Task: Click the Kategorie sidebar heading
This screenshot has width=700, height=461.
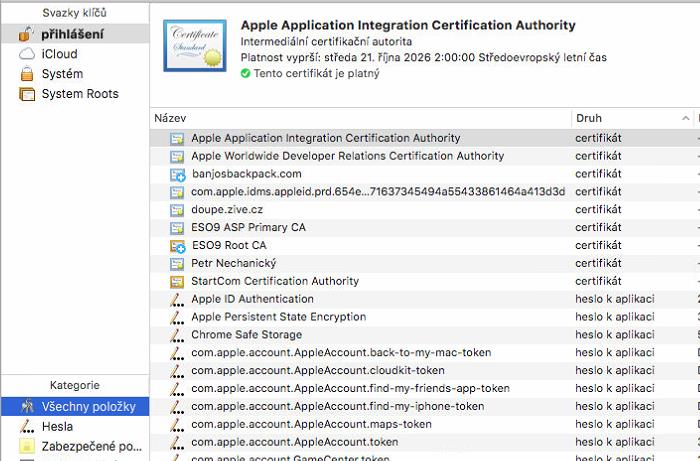Action: [75, 386]
